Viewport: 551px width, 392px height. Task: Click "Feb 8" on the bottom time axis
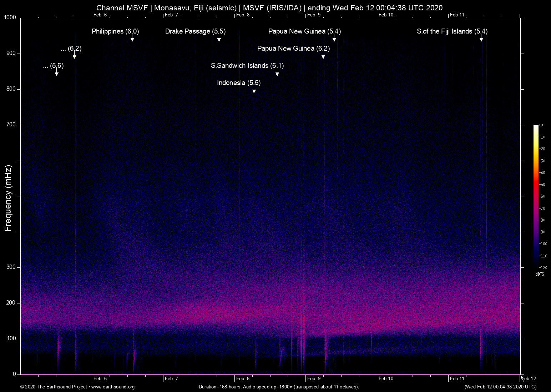[x=243, y=378]
